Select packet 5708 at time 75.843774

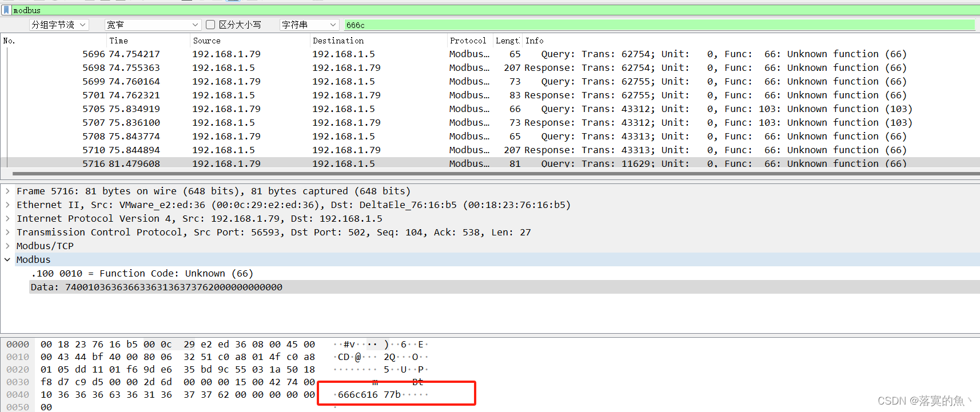[490, 136]
